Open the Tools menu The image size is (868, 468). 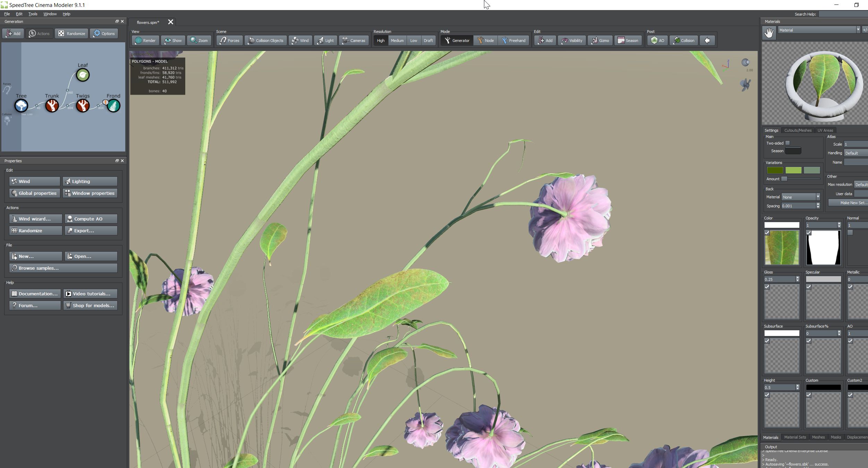[x=33, y=14]
